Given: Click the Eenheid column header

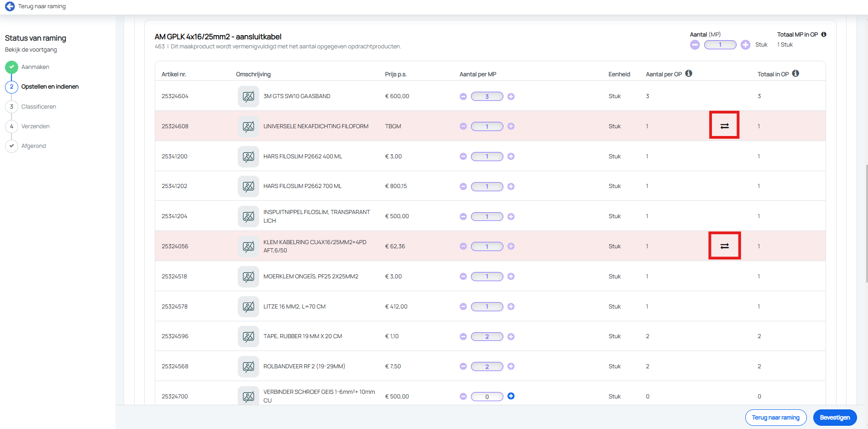Looking at the screenshot, I should click(x=619, y=74).
